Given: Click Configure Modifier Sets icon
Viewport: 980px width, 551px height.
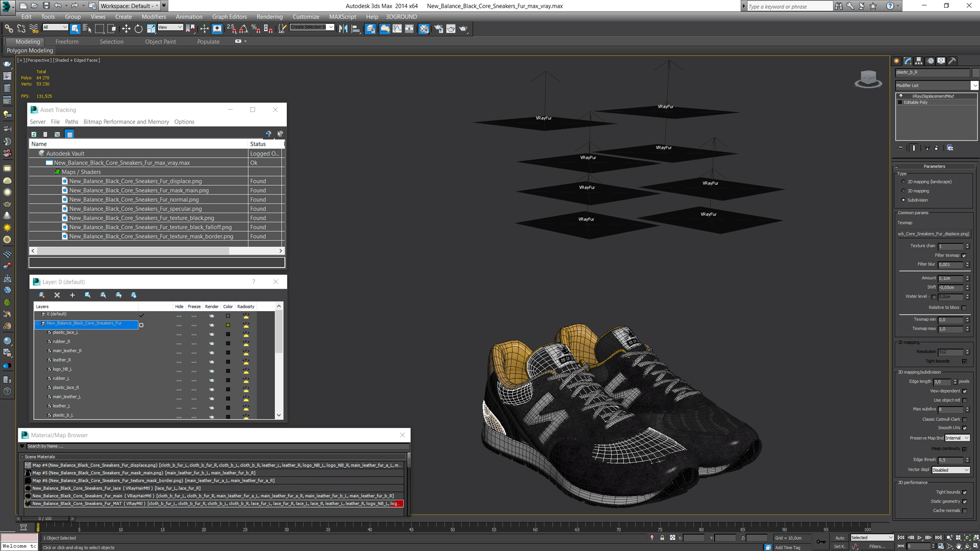Looking at the screenshot, I should pos(950,148).
